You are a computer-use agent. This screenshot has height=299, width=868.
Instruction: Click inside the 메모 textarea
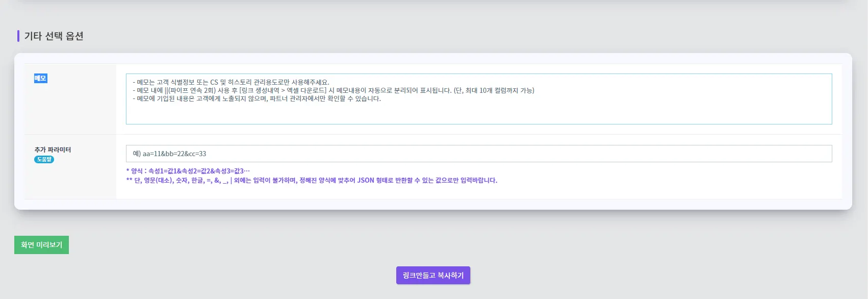(479, 99)
